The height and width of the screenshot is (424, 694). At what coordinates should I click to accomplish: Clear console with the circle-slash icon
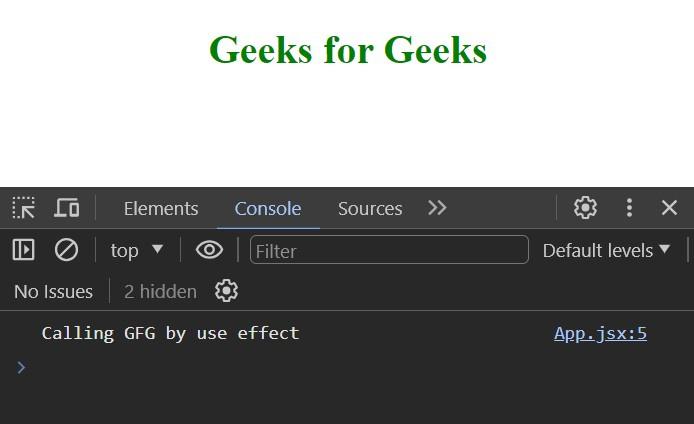pos(66,250)
